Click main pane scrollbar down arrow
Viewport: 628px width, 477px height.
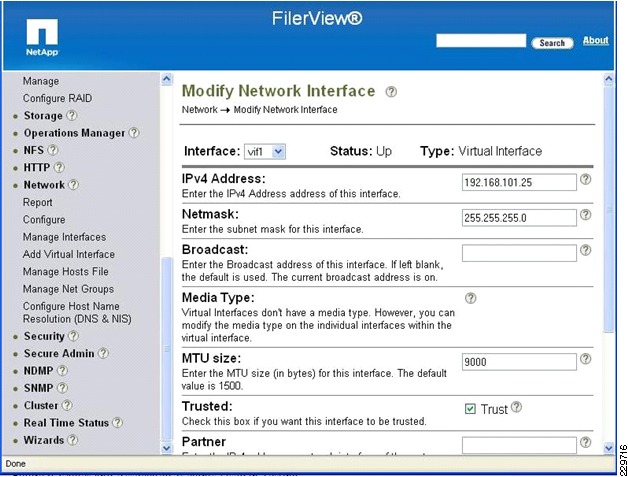click(x=608, y=447)
